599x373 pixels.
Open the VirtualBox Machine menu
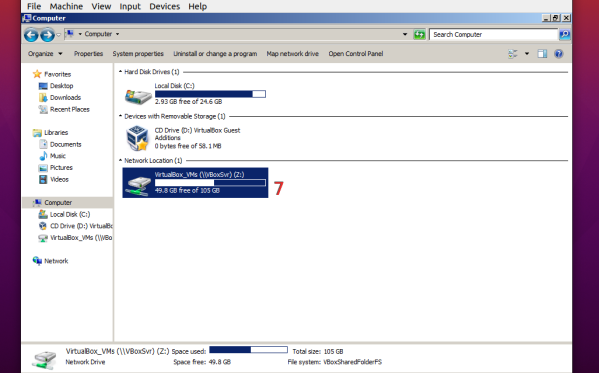click(66, 6)
